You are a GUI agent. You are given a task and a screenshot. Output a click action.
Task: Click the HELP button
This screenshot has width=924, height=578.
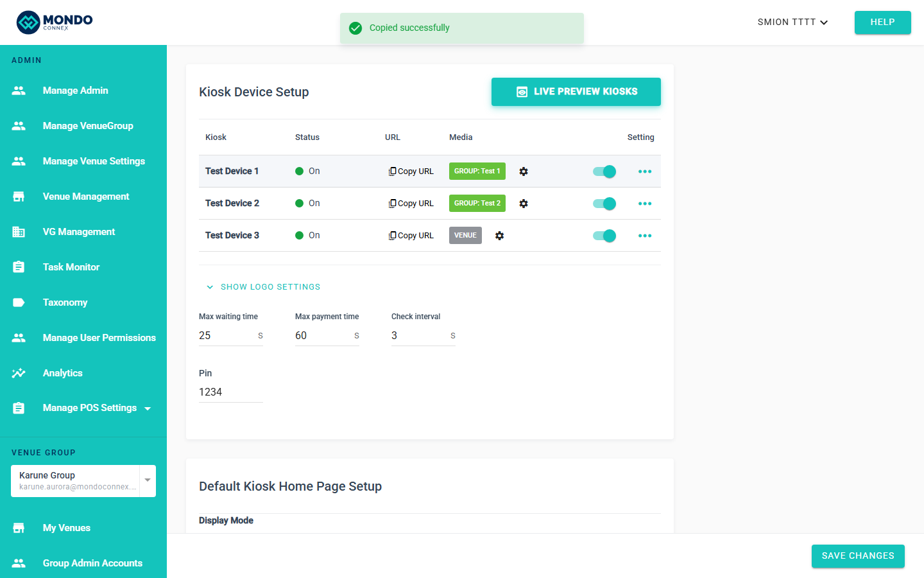(x=882, y=22)
